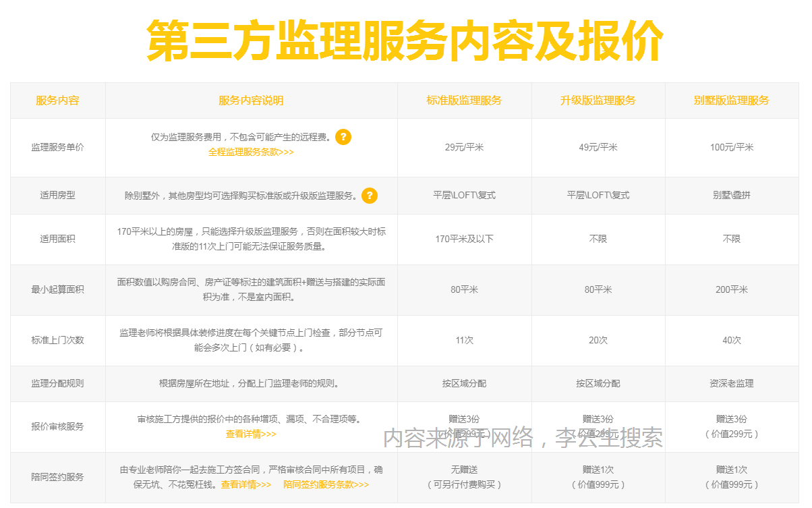Screen dimensions: 812x508
Task: Click the page title 第三方监理服务内容及报价
Action: [405, 40]
